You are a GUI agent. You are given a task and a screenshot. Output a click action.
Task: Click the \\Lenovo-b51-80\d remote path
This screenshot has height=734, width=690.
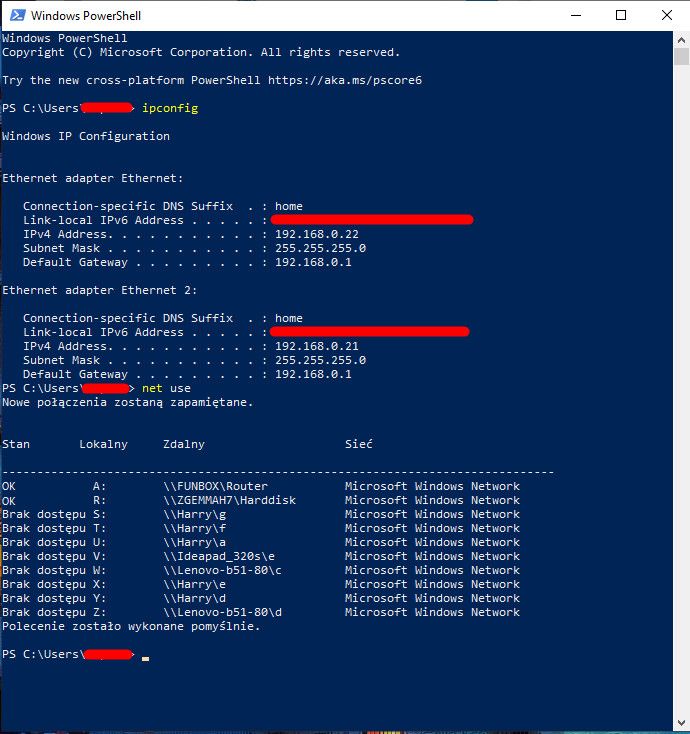pyautogui.click(x=222, y=612)
